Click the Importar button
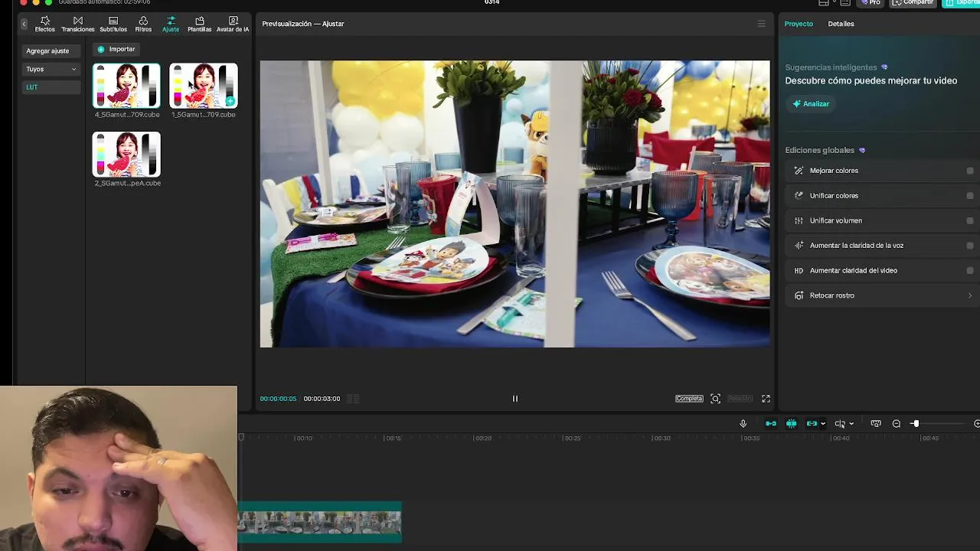980x551 pixels. [116, 49]
